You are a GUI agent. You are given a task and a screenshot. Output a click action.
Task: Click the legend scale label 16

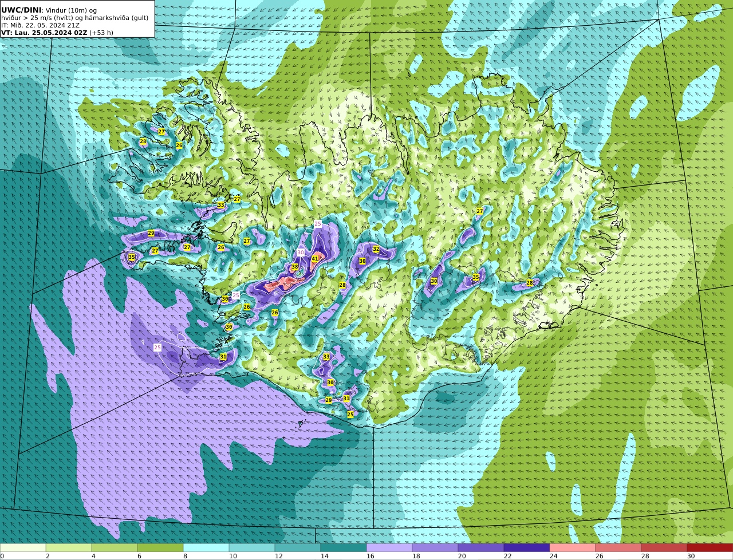pyautogui.click(x=370, y=556)
